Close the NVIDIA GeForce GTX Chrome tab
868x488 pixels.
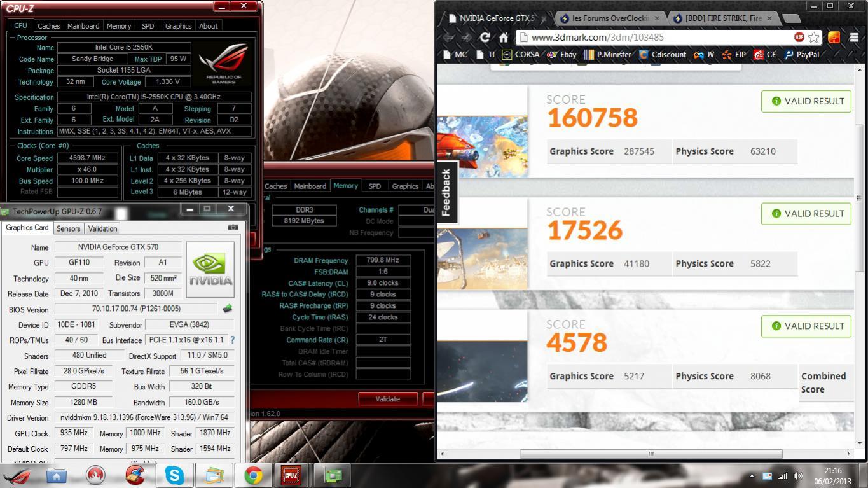click(x=545, y=18)
